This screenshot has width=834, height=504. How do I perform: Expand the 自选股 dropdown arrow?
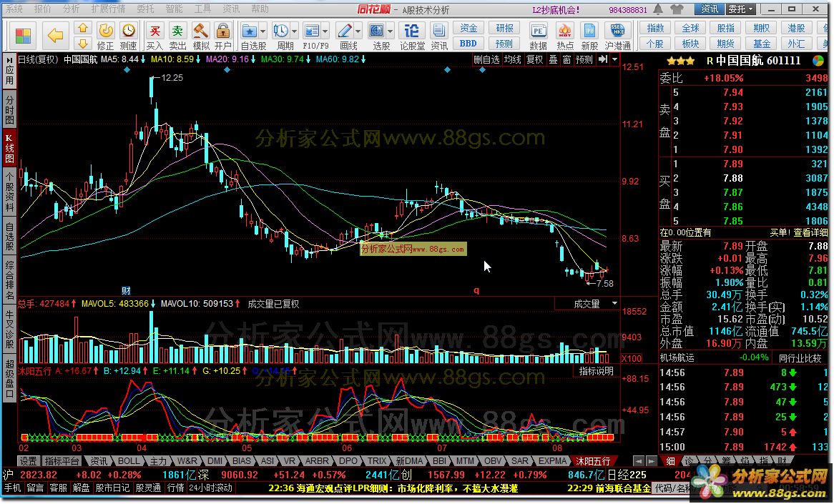point(263,31)
